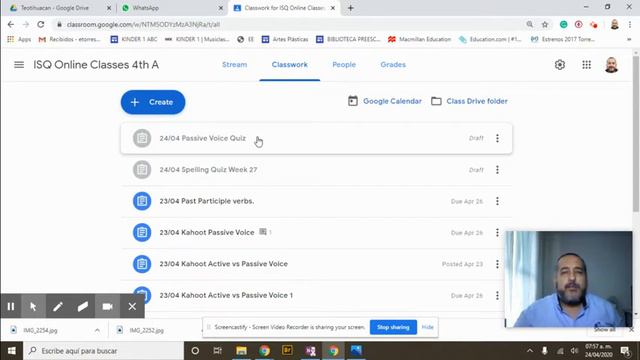The image size is (640, 360).
Task: Click the address bar URL field
Action: tap(286, 24)
